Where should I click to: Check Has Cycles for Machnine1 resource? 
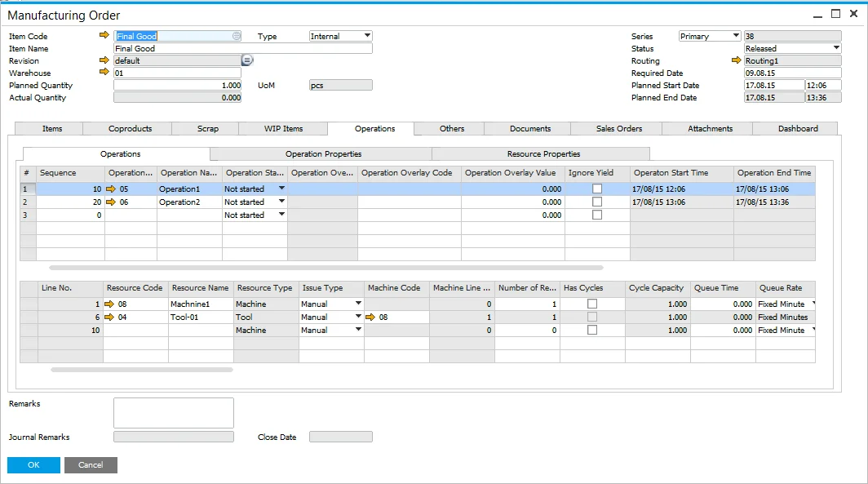pos(592,304)
